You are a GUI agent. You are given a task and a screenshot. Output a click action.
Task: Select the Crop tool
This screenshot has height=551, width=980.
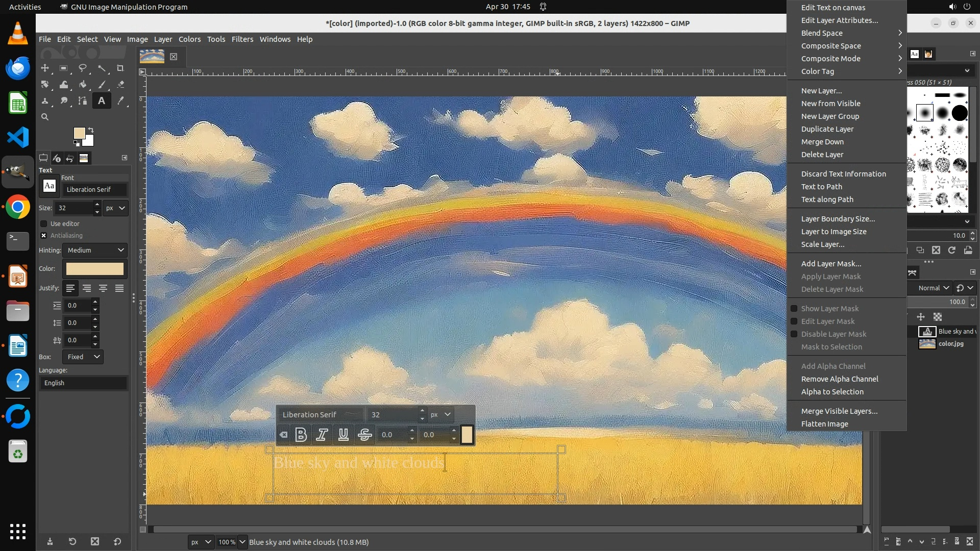[120, 68]
